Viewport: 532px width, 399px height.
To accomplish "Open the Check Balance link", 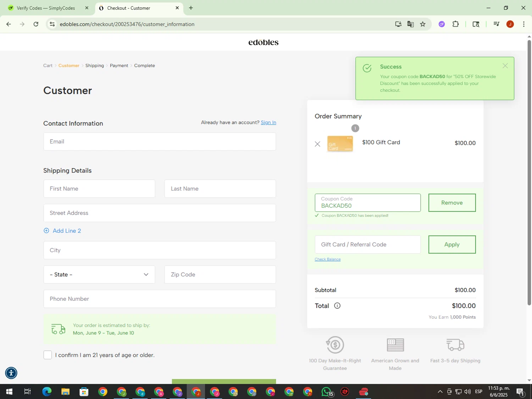I will tap(327, 259).
